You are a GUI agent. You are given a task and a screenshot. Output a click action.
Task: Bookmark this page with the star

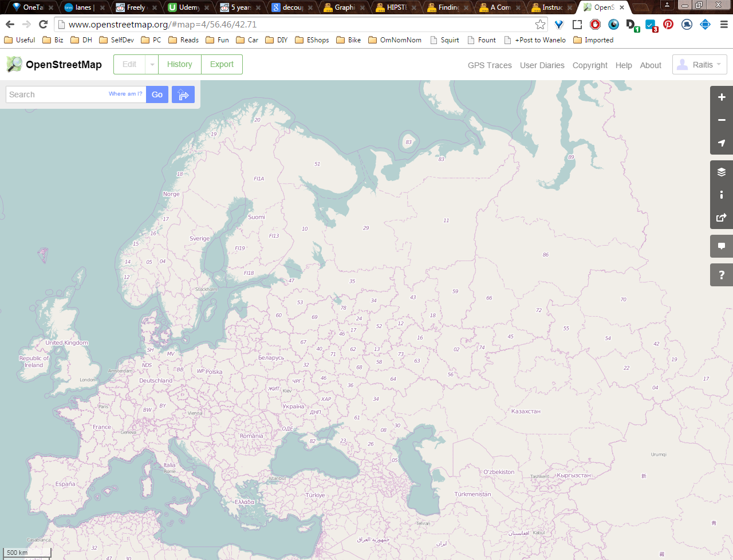[x=540, y=24]
